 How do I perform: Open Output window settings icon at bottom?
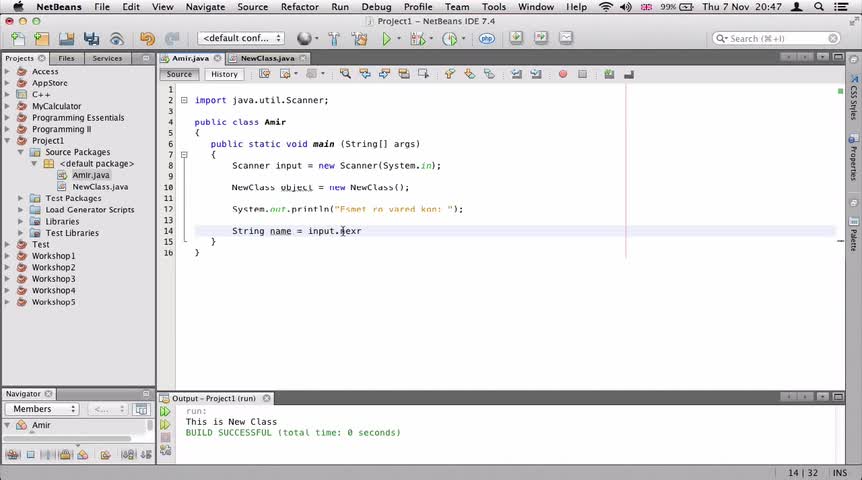[x=165, y=451]
